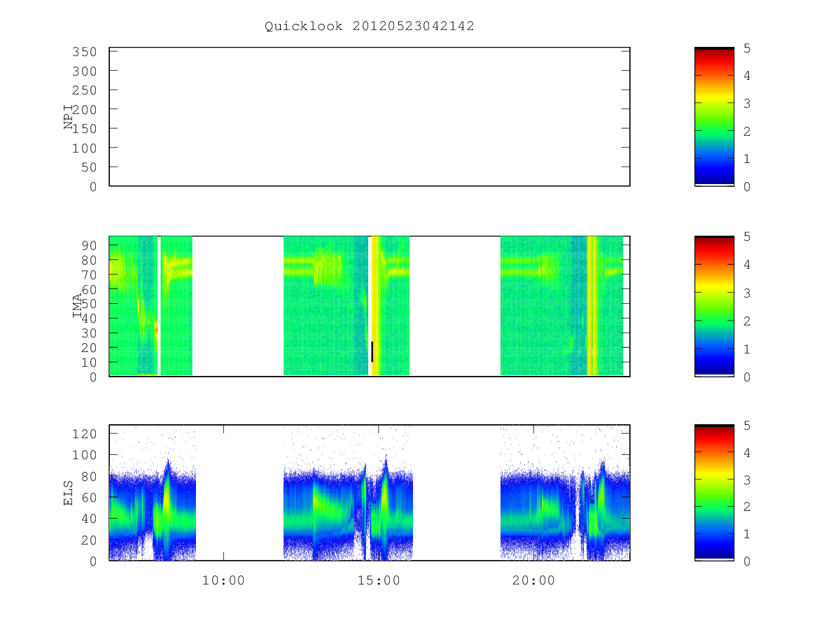The height and width of the screenshot is (630, 840).
Task: Click the Quicklook 20120523042142 plot title
Action: (x=370, y=27)
